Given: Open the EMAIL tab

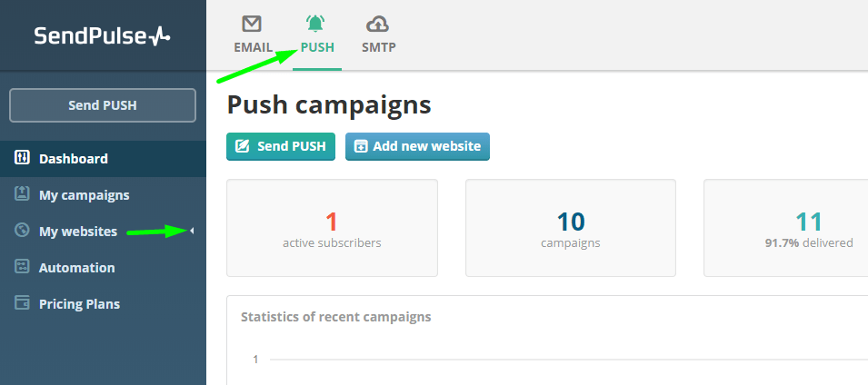Looking at the screenshot, I should tap(253, 47).
